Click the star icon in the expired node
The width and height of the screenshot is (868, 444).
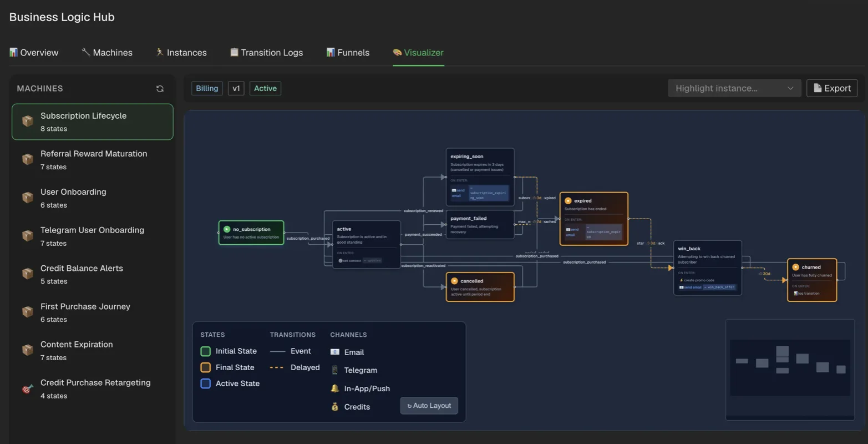pos(568,201)
